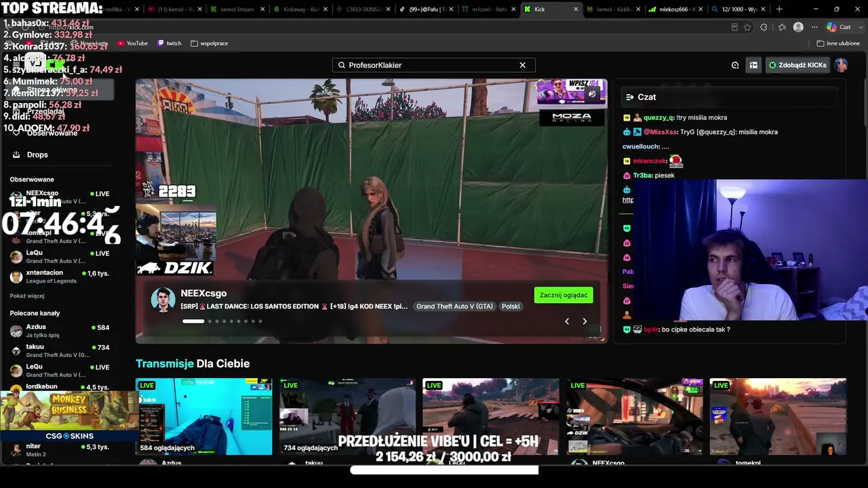The height and width of the screenshot is (488, 868).
Task: Open the 584 oglądających stream thumbnail
Action: click(204, 416)
